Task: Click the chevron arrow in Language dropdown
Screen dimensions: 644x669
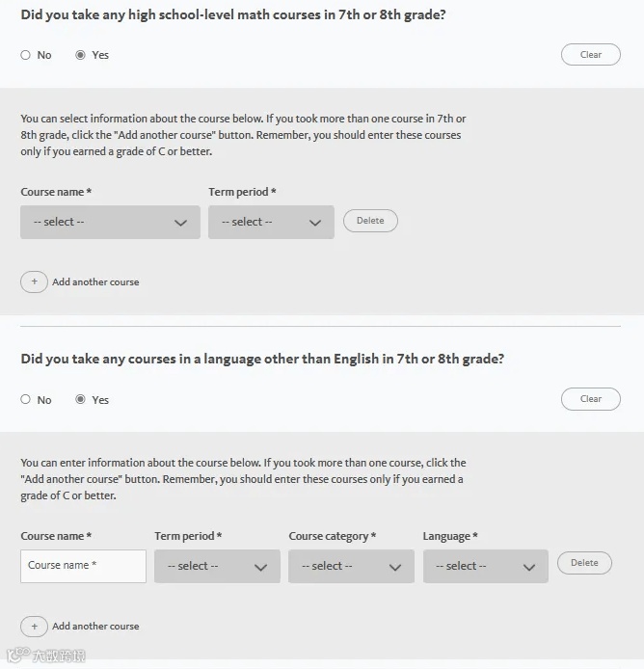Action: click(528, 568)
